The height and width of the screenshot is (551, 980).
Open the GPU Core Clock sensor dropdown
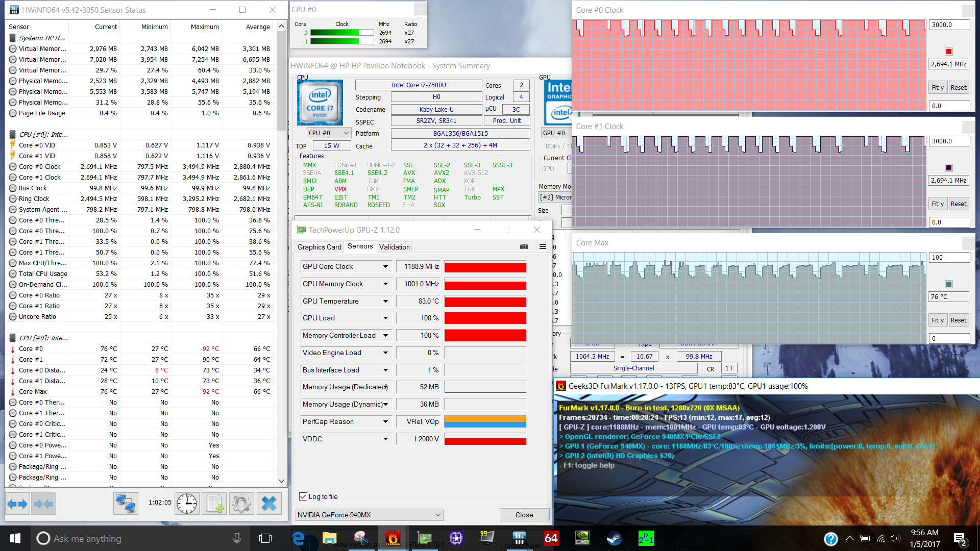click(386, 267)
